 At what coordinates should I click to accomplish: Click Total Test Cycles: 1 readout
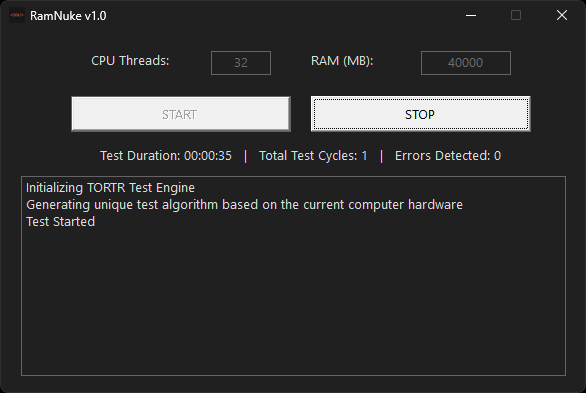click(313, 155)
